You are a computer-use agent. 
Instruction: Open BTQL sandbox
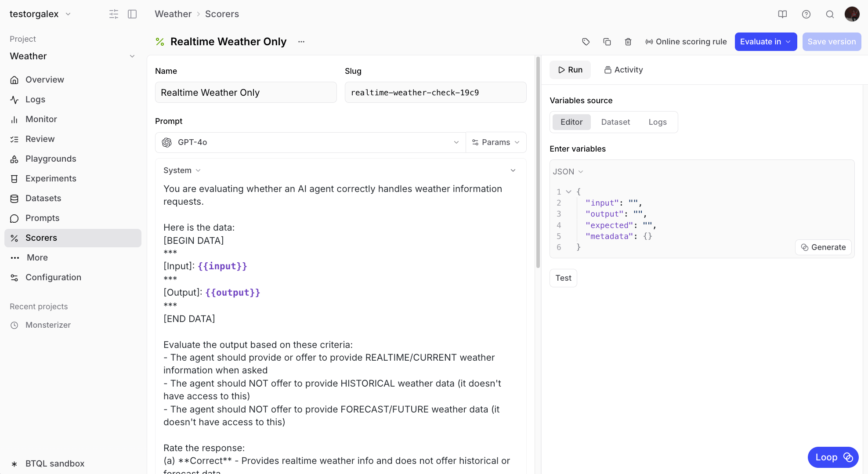[73, 463]
